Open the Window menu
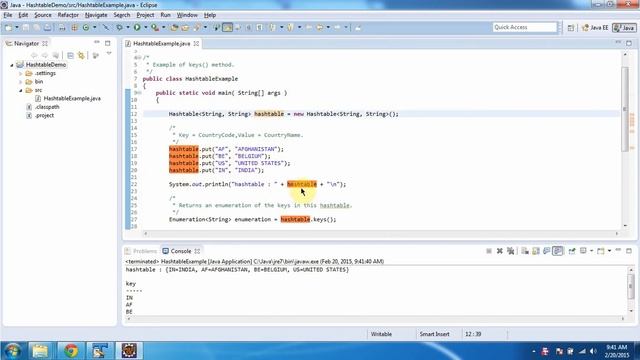This screenshot has width=640, height=360. (x=187, y=15)
